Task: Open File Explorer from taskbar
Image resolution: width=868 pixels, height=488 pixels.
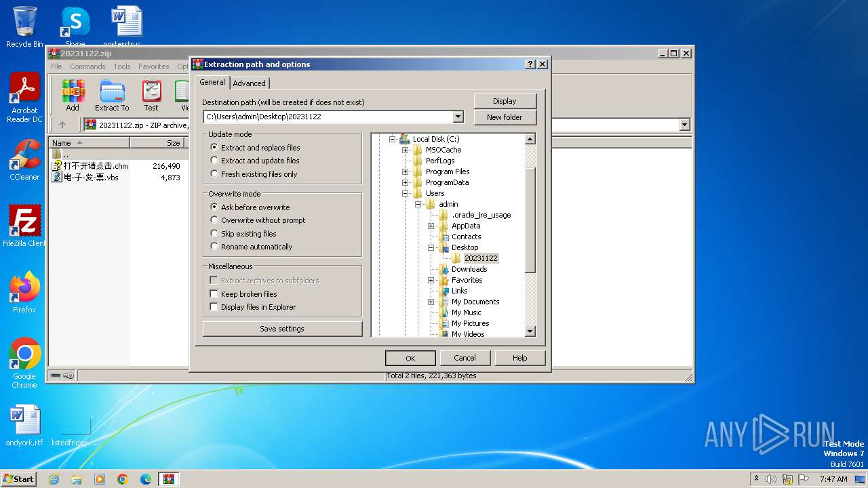Action: [77, 479]
